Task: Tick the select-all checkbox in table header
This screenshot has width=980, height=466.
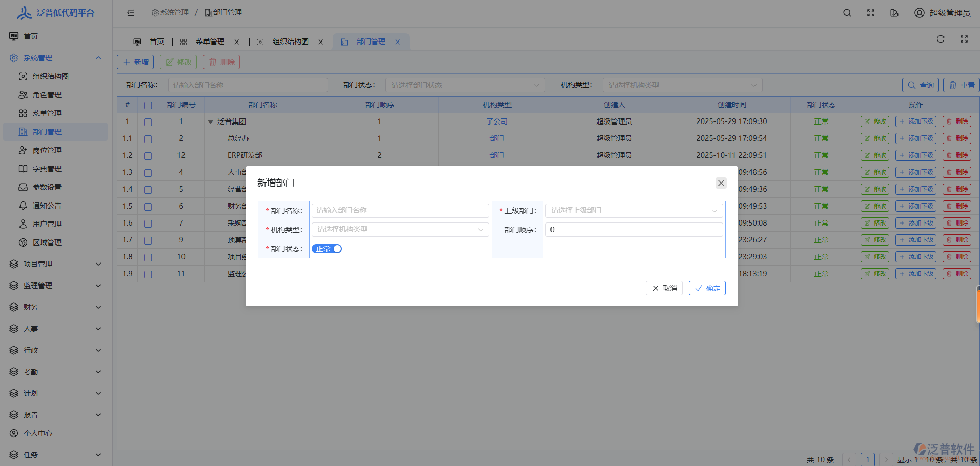Action: pos(148,105)
